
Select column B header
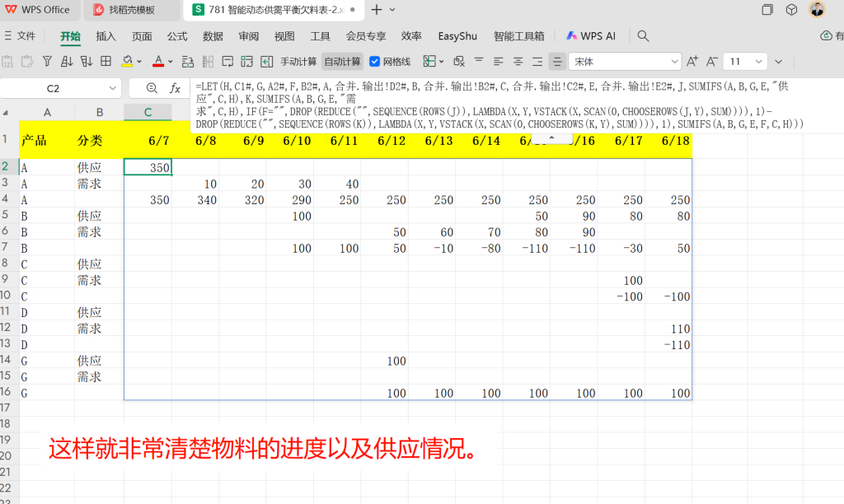point(100,113)
